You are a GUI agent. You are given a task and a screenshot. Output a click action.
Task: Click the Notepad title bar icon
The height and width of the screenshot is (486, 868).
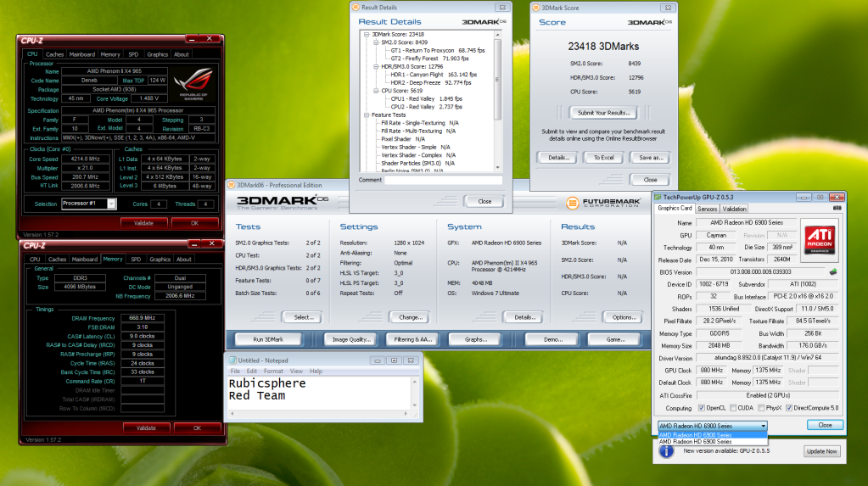[232, 360]
